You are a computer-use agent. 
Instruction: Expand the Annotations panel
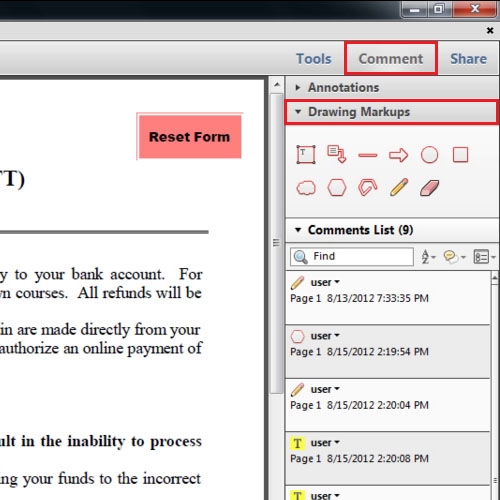pos(392,87)
